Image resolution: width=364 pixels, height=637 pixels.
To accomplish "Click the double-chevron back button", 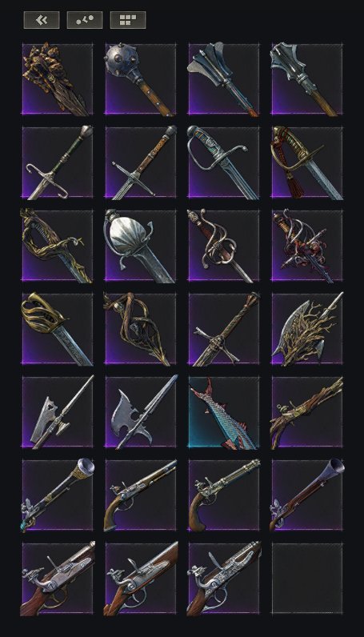I will pyautogui.click(x=42, y=20).
